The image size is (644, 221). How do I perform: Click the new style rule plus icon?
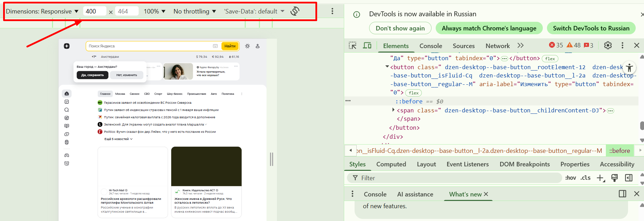[600, 178]
